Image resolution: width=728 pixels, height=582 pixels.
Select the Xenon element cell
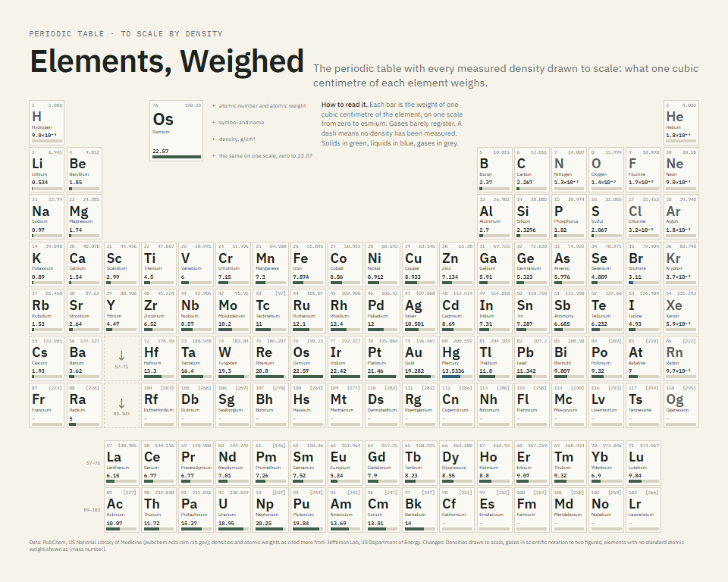(681, 311)
